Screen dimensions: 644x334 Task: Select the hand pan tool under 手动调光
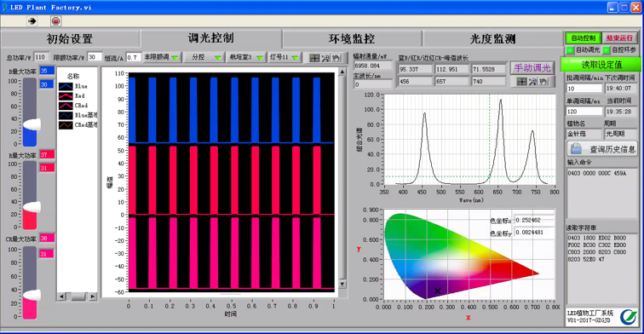(x=543, y=81)
